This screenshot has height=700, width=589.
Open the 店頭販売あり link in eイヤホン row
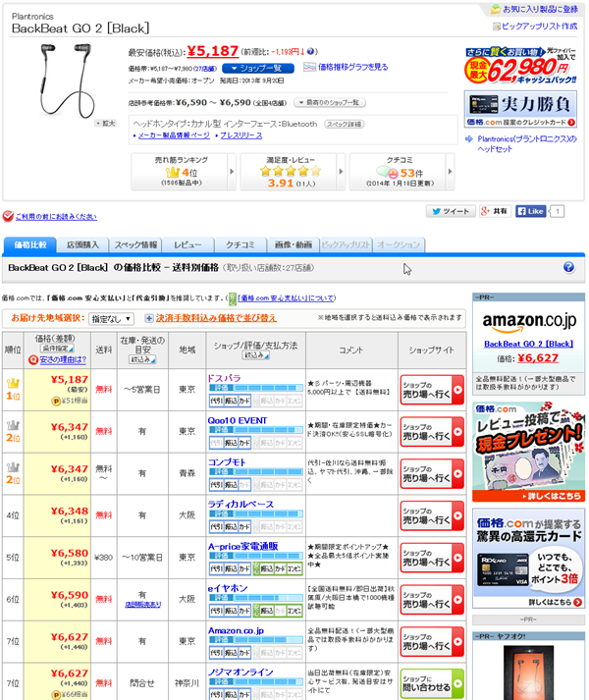click(x=143, y=605)
